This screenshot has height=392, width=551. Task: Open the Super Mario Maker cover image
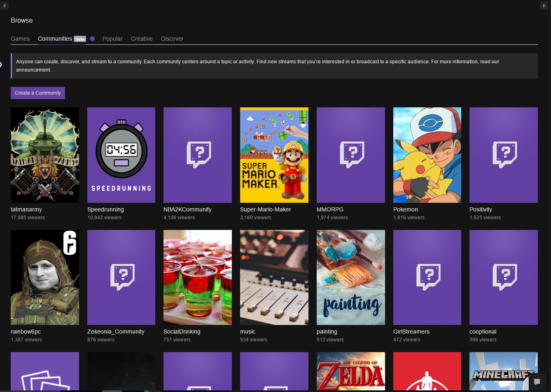pyautogui.click(x=274, y=155)
